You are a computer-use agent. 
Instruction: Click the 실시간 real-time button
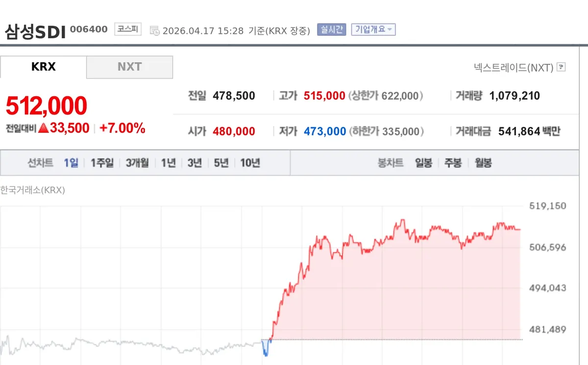[332, 29]
